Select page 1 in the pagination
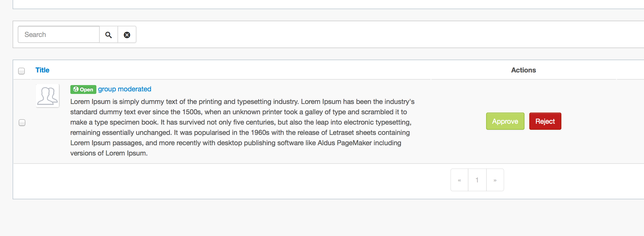 click(477, 180)
